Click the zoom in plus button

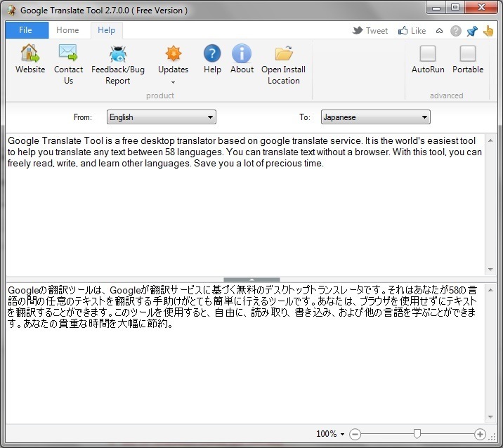point(480,434)
